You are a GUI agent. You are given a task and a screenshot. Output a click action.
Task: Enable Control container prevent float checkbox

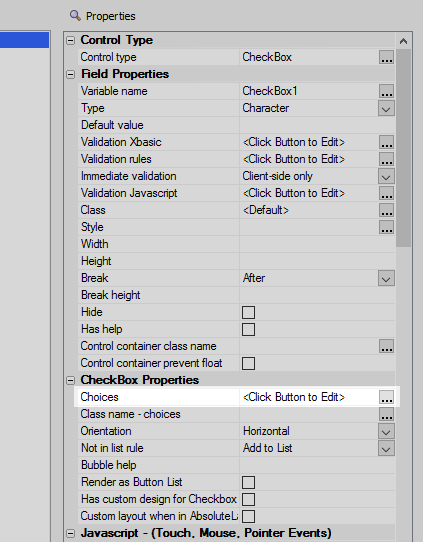248,363
